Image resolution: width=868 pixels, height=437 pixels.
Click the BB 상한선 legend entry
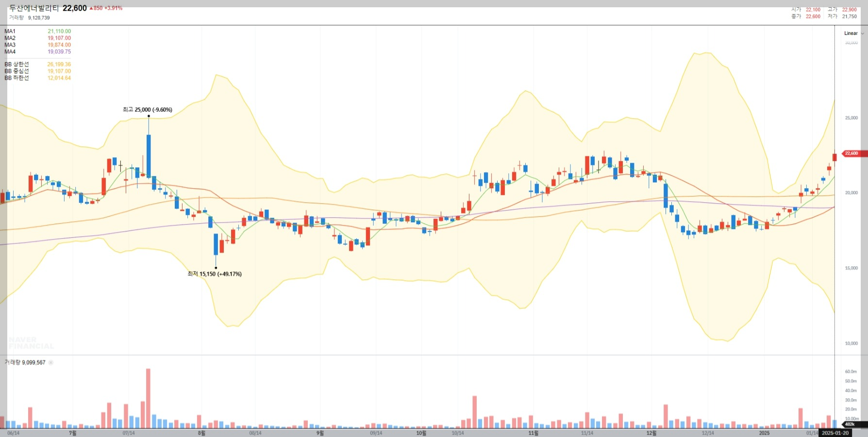(37, 64)
